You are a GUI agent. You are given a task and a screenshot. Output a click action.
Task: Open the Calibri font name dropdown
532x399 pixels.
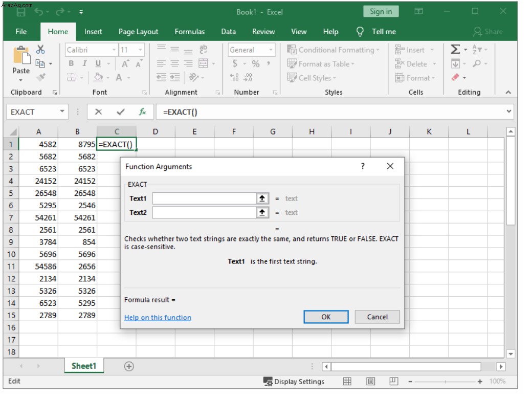(115, 50)
